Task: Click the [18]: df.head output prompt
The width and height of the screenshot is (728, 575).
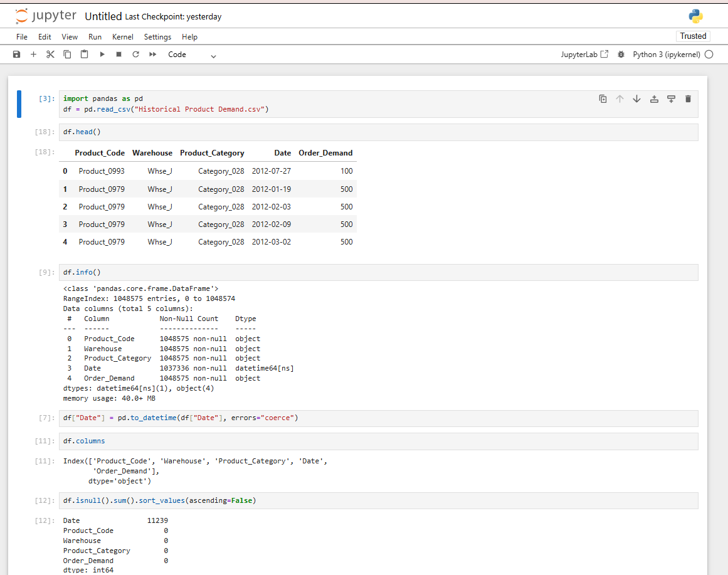Action: [x=45, y=152]
